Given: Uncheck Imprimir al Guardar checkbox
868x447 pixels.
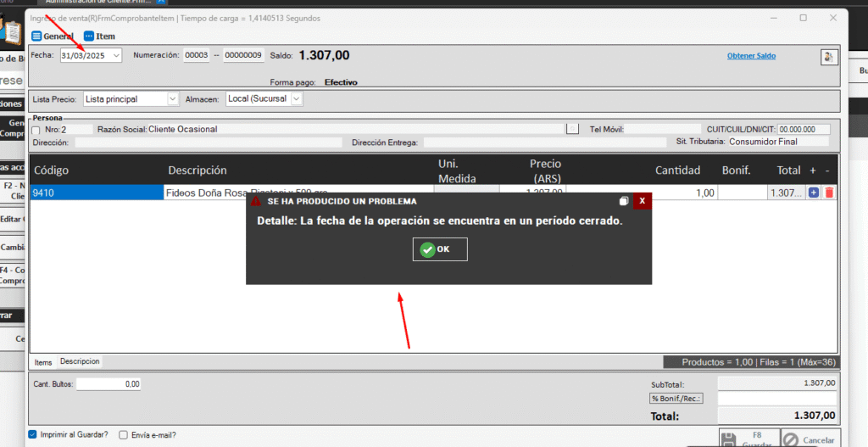Looking at the screenshot, I should [34, 435].
